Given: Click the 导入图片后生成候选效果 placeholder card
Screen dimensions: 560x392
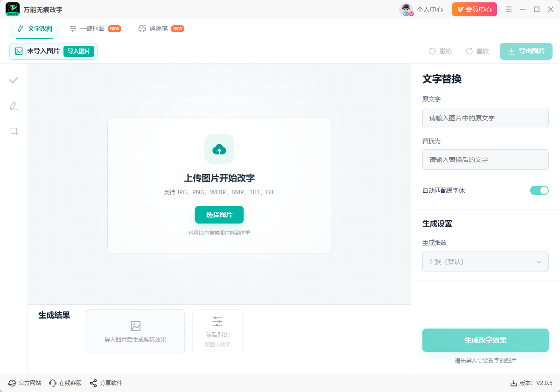Looking at the screenshot, I should (135, 332).
